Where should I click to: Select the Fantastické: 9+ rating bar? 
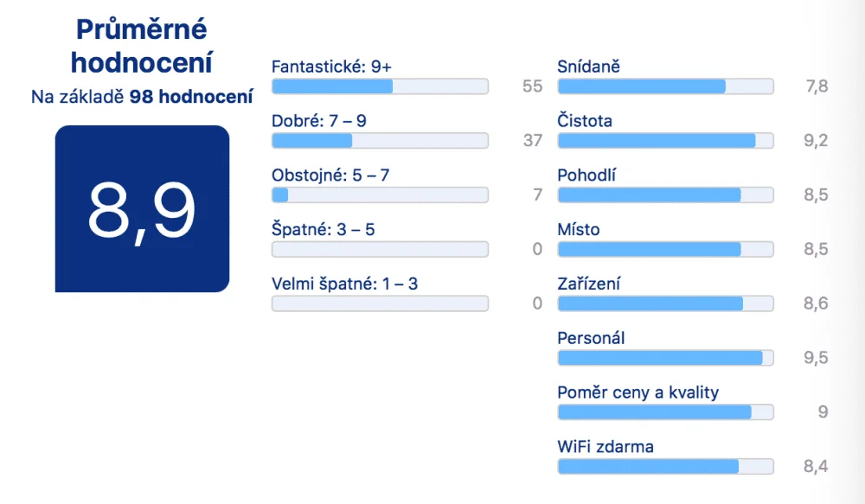coord(380,86)
